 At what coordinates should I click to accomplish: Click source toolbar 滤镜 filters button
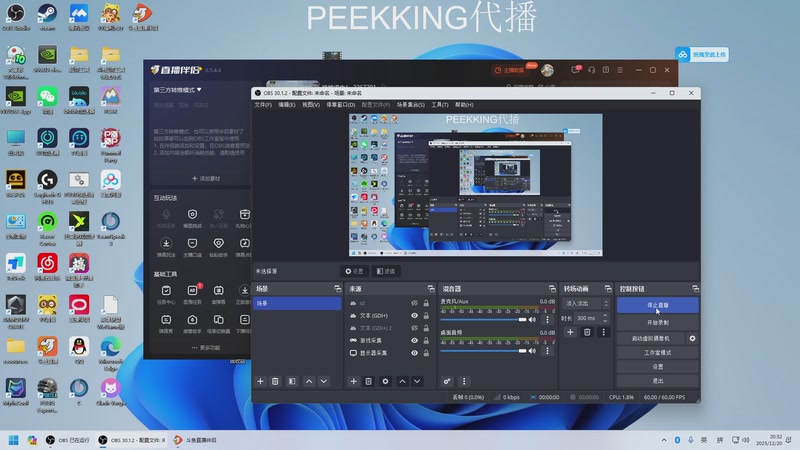tap(386, 271)
